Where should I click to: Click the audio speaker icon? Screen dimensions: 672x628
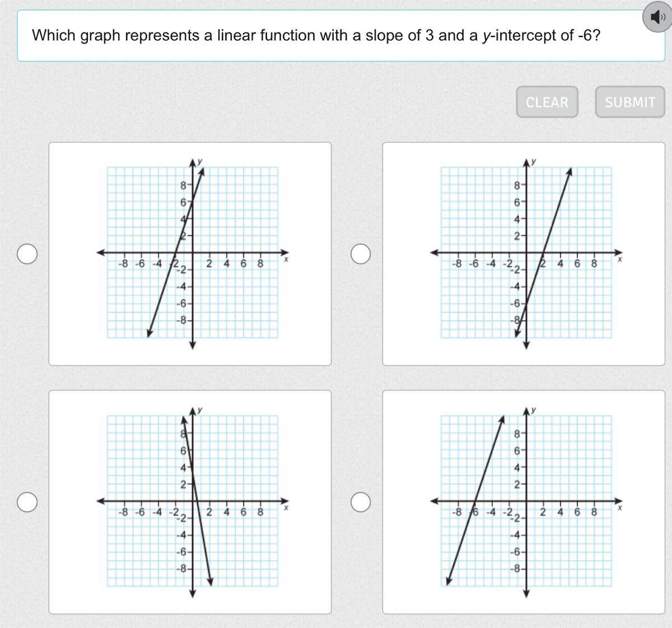click(657, 18)
